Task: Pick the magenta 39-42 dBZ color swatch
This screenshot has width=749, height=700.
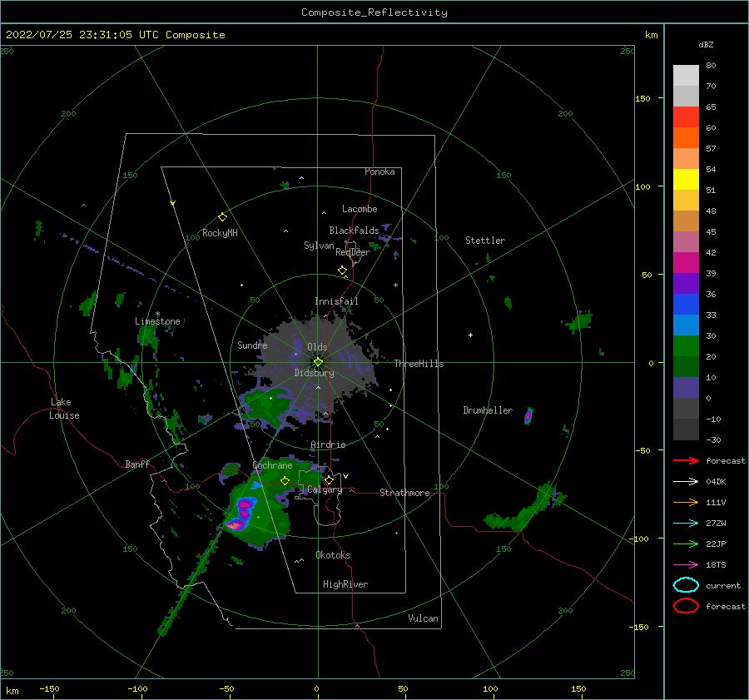Action: (686, 263)
